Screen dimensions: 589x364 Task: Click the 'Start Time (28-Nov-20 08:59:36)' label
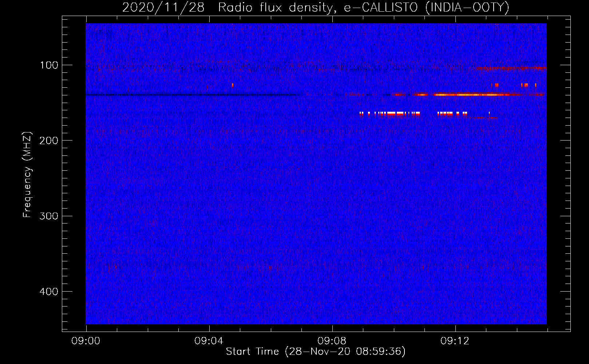tap(316, 352)
